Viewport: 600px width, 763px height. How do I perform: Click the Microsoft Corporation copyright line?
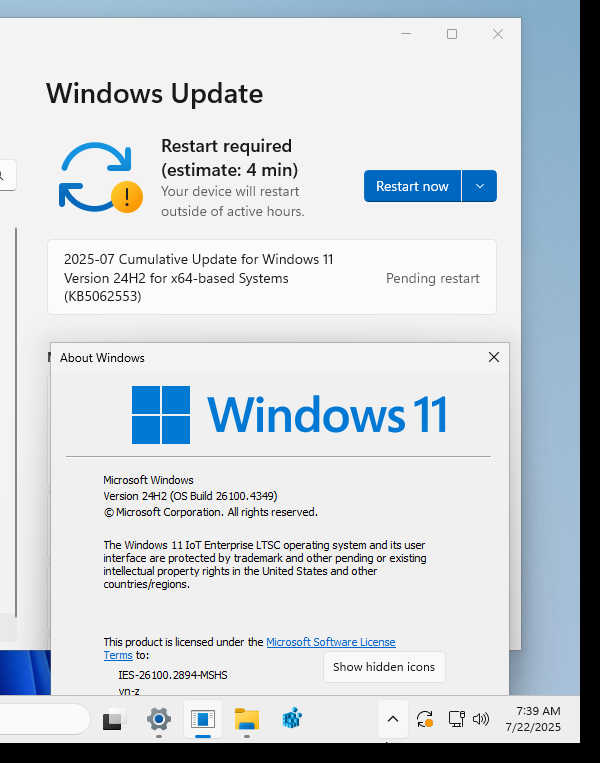[210, 512]
